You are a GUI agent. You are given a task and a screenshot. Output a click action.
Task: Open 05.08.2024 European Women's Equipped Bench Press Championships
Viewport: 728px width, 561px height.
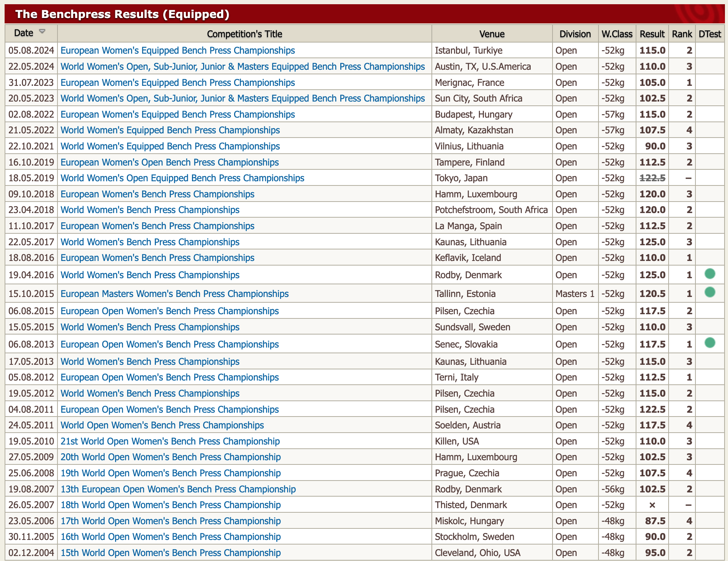click(x=178, y=51)
